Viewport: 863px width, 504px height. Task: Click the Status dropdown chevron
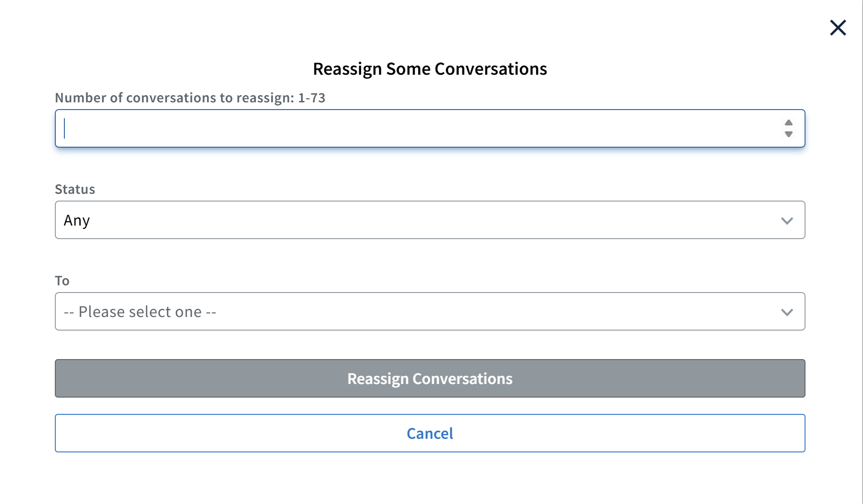point(787,221)
